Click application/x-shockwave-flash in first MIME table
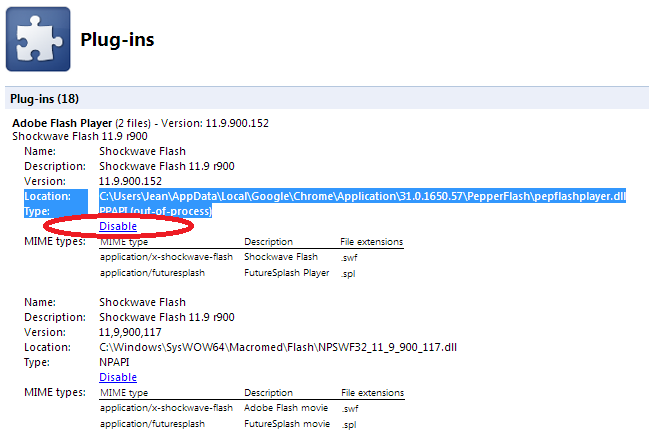 pyautogui.click(x=166, y=257)
